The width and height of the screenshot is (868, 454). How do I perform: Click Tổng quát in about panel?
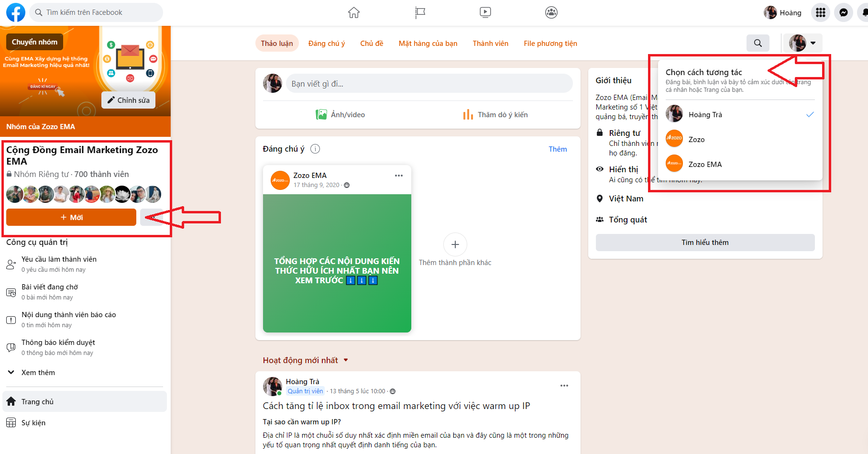pyautogui.click(x=628, y=220)
